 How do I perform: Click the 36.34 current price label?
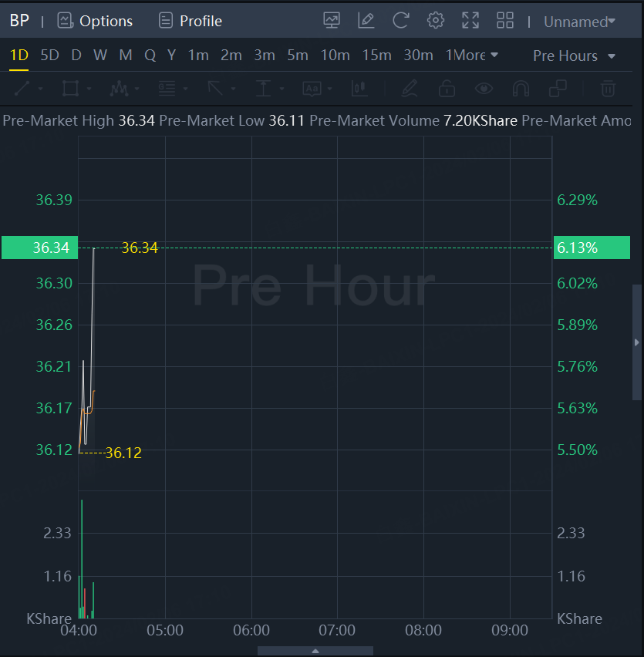tap(40, 248)
